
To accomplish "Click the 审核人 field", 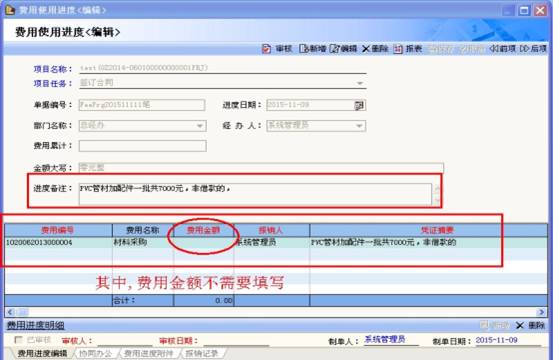I will 125,341.
